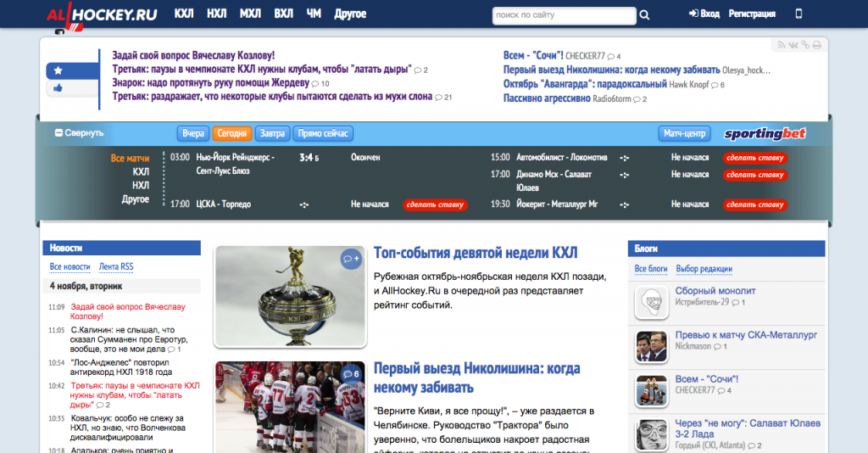The height and width of the screenshot is (453, 868).
Task: Place bet on ЦСКА - Торпедо
Action: coord(435,205)
